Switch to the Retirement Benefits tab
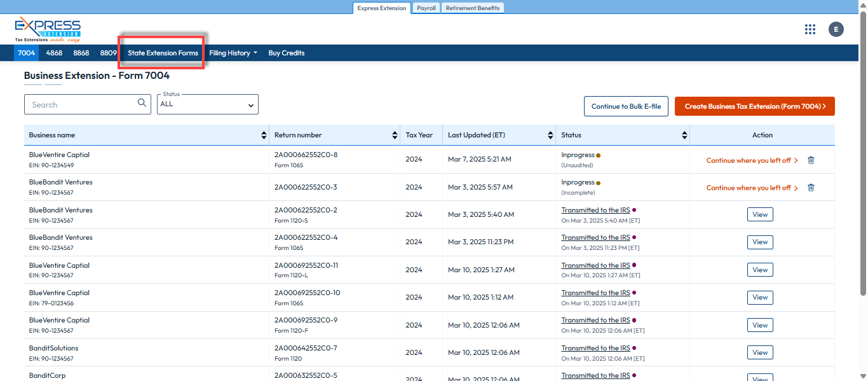Screen dimensions: 868x381 click(473, 8)
